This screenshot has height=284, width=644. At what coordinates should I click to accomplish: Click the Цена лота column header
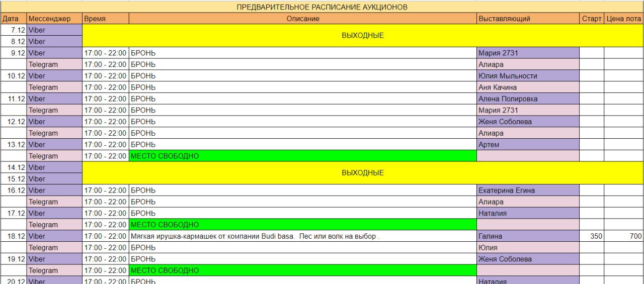click(x=624, y=19)
